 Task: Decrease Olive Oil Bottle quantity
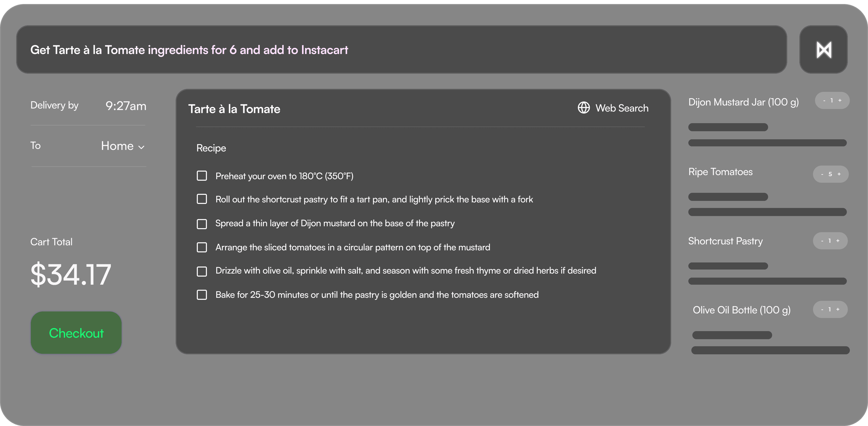tap(822, 310)
